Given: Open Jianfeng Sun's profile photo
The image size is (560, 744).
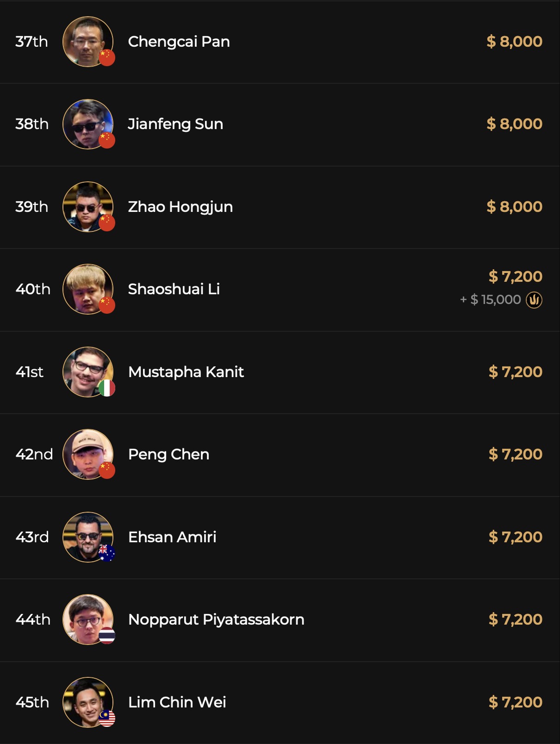Looking at the screenshot, I should click(86, 123).
